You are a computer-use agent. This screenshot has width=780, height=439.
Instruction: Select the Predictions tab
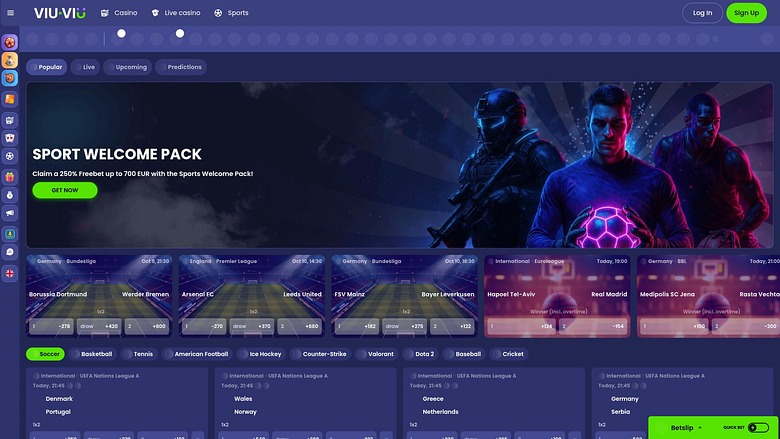click(x=181, y=67)
